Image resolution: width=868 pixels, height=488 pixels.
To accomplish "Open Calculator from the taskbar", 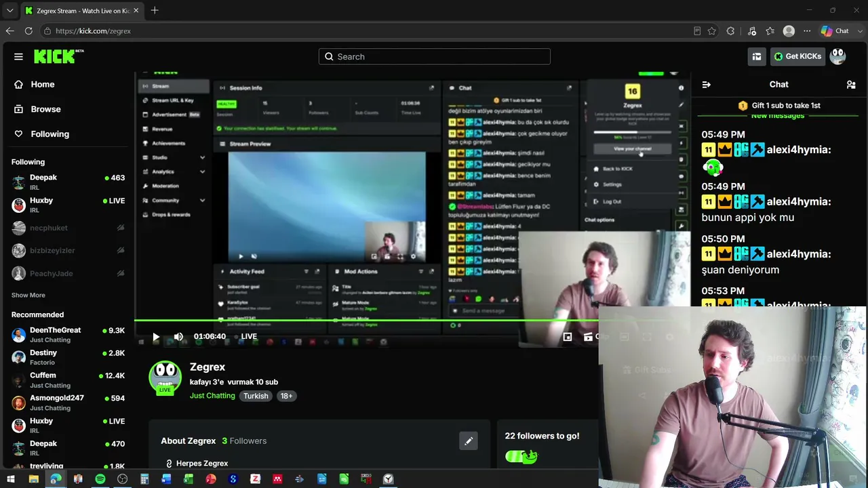I will point(144,479).
